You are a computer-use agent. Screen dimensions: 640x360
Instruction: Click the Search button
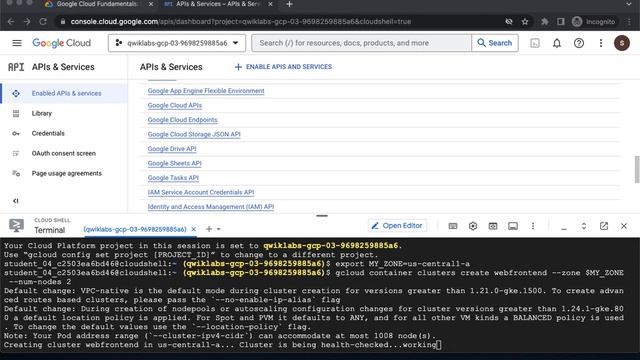(495, 43)
